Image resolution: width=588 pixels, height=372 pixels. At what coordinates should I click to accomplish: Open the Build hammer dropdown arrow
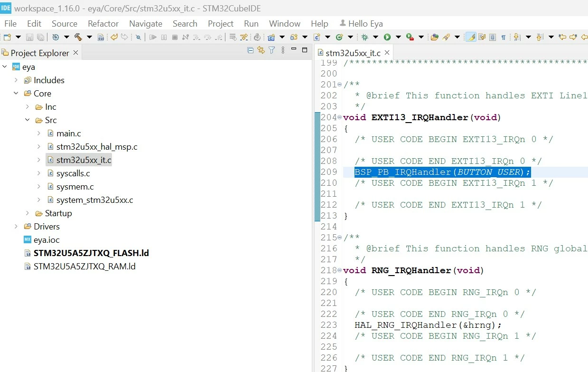point(89,37)
